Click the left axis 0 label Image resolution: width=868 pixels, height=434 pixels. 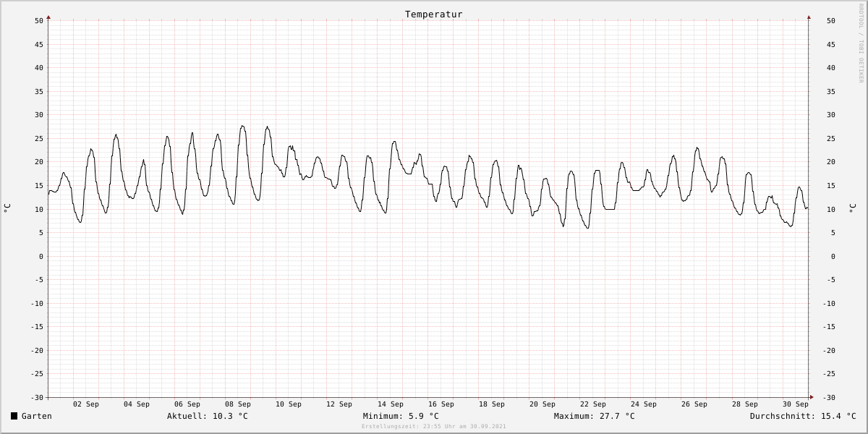41,256
